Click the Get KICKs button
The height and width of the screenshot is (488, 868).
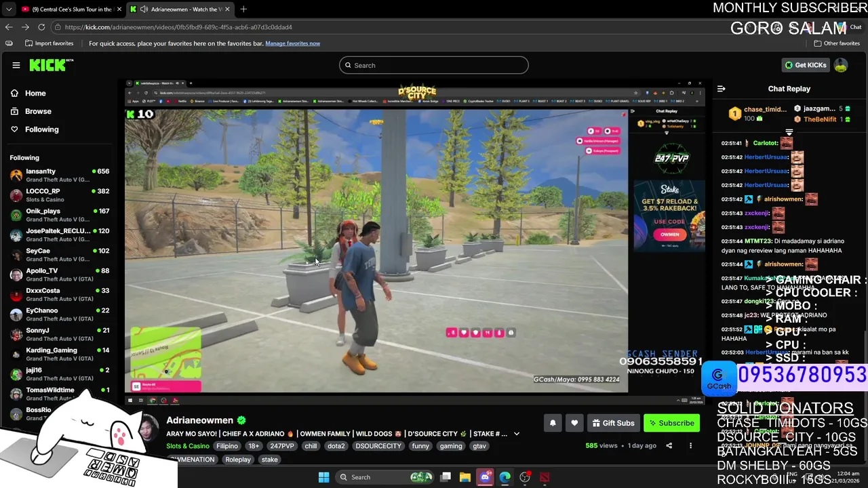tap(806, 65)
